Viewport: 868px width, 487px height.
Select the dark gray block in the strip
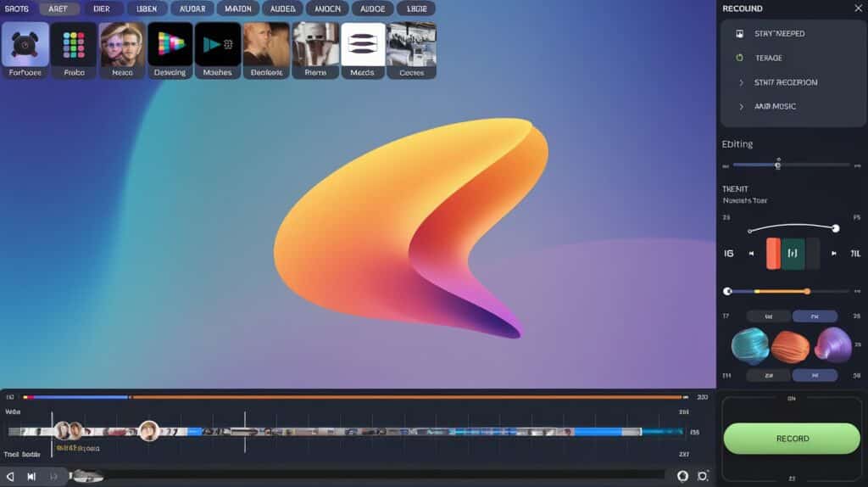point(813,253)
